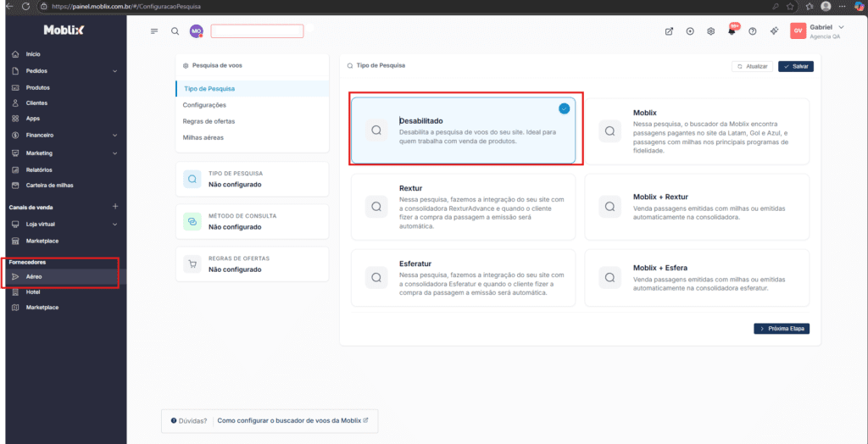
Task: Open Hotel under Fornecedores
Action: coord(33,291)
